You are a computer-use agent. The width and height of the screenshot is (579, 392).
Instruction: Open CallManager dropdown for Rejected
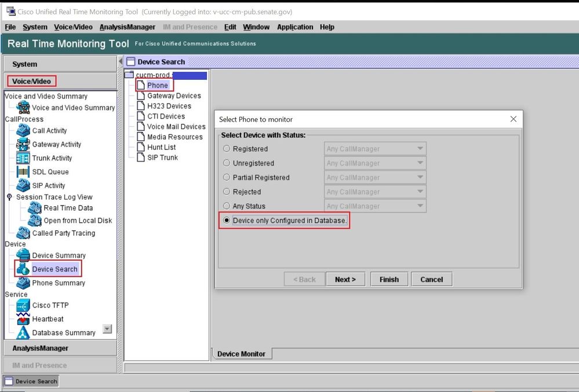(375, 192)
